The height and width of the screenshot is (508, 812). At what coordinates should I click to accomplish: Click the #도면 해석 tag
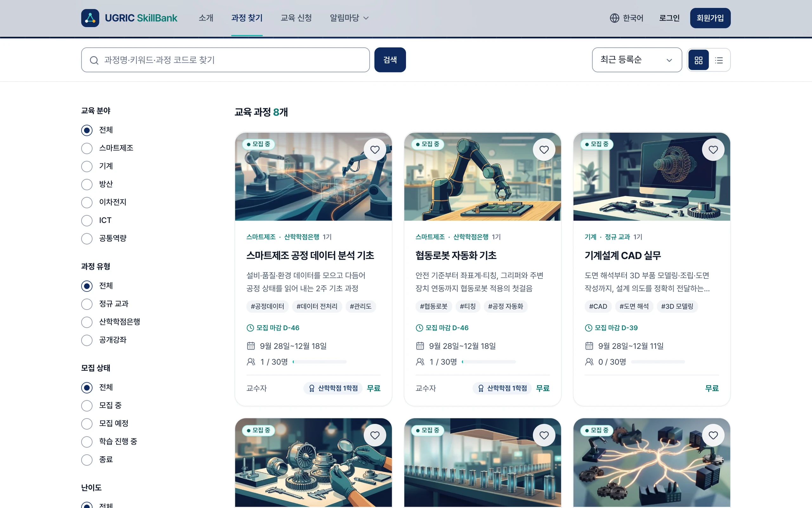point(634,306)
